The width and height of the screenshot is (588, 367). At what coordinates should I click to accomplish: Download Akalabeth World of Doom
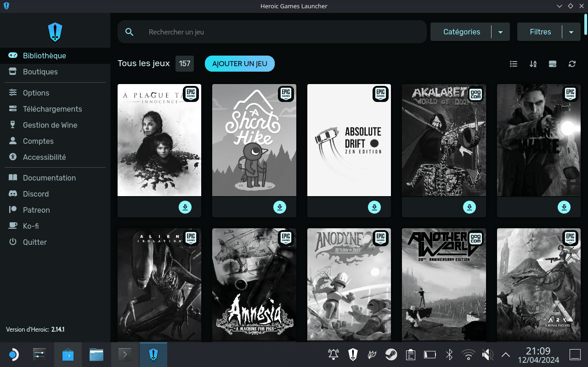(469, 207)
